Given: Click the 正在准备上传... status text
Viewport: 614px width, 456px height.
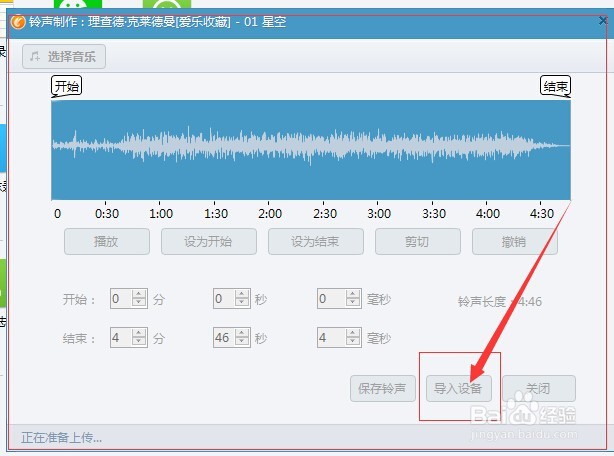Looking at the screenshot, I should pos(61,437).
